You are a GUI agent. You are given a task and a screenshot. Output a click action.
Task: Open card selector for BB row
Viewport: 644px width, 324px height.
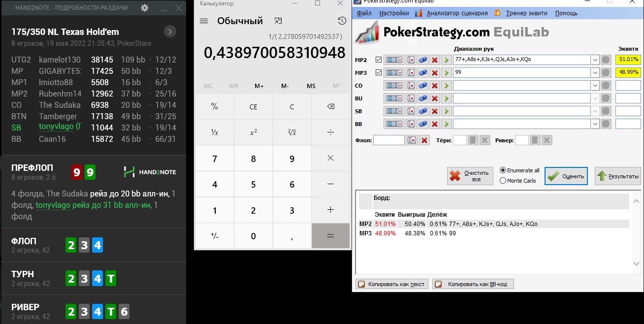tap(410, 124)
